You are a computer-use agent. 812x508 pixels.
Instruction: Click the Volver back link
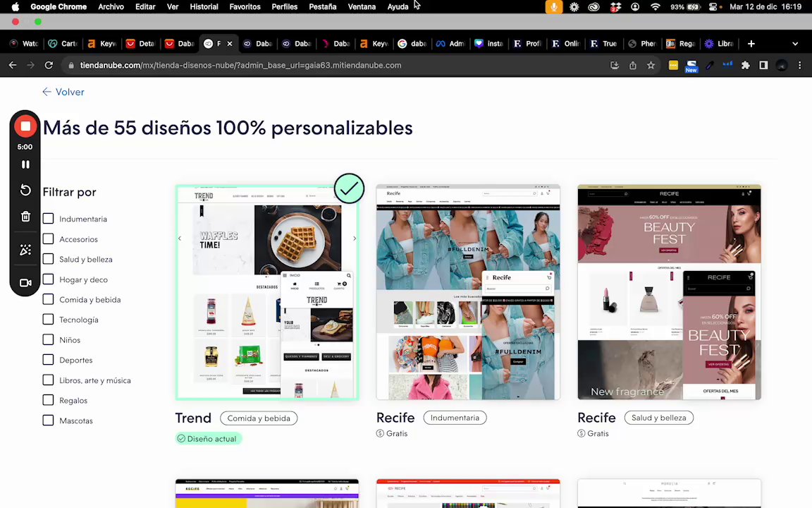63,92
